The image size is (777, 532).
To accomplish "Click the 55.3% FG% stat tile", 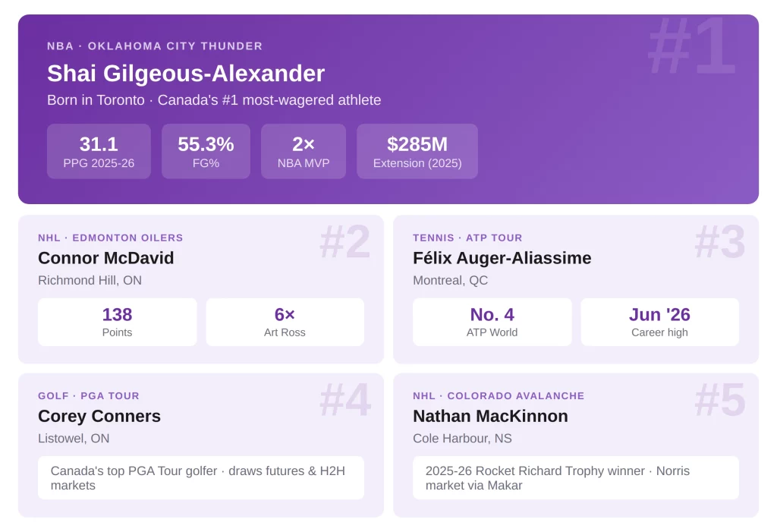I will [x=206, y=151].
